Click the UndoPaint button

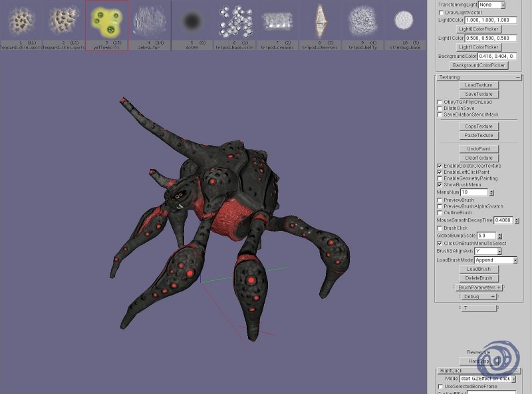479,149
